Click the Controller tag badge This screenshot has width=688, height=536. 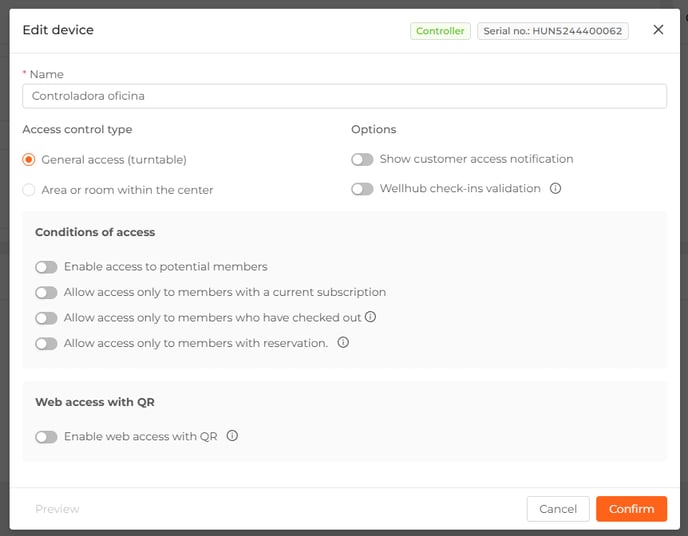(440, 31)
